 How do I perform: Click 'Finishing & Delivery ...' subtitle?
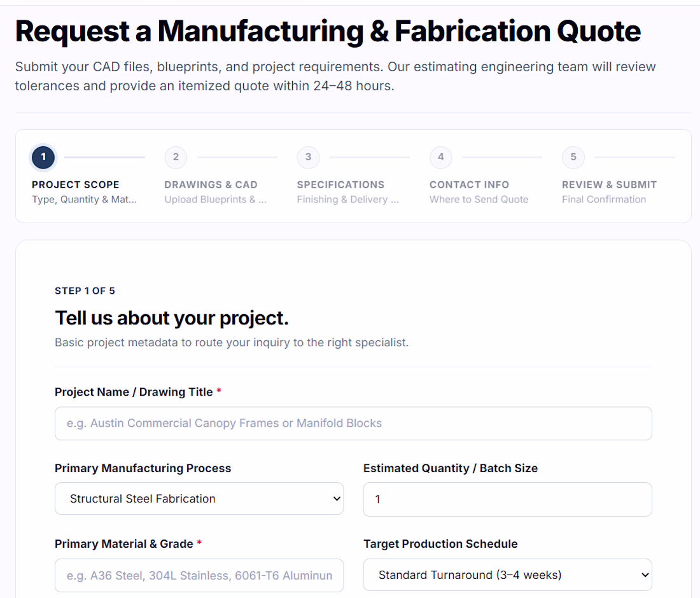[347, 200]
